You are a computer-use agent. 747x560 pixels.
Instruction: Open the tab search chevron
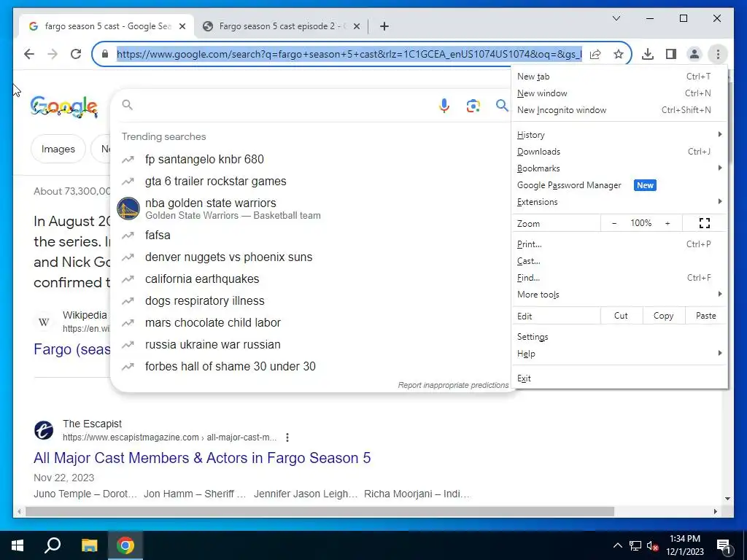(616, 18)
